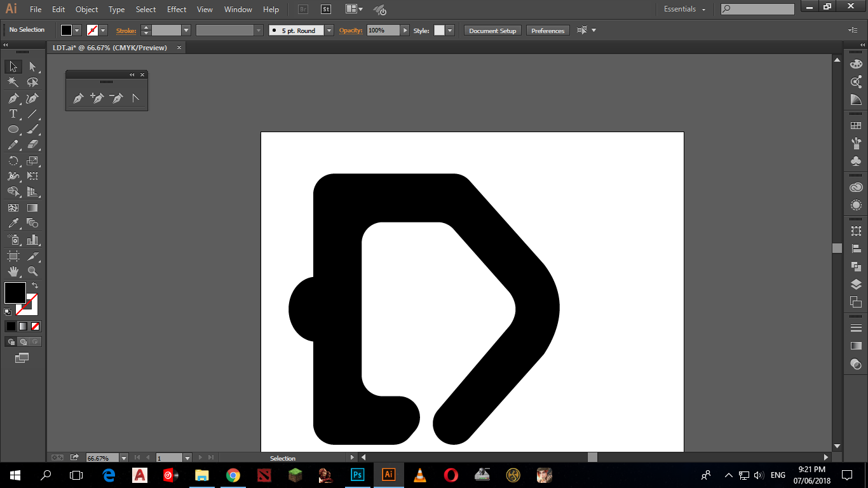Open the Pathfinder panel icon
Viewport: 868px width, 488px height.
pos(856,266)
